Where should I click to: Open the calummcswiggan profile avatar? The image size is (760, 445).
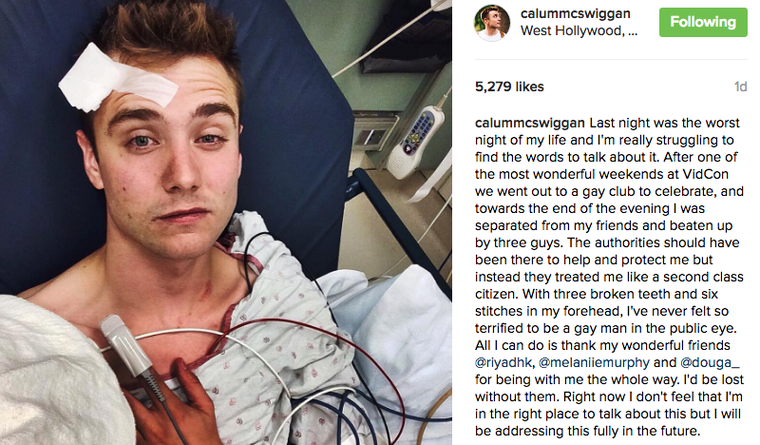[492, 23]
